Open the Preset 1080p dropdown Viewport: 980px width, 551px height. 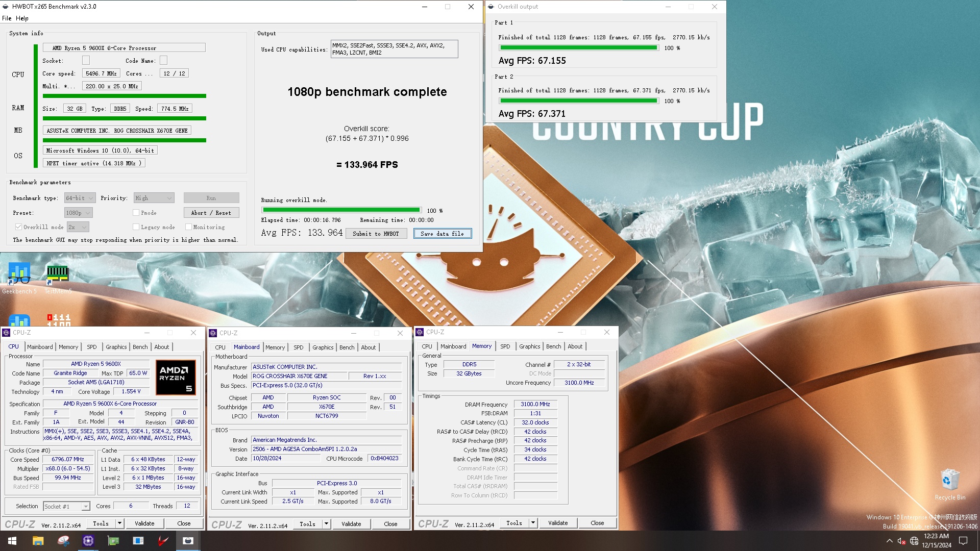pos(78,213)
